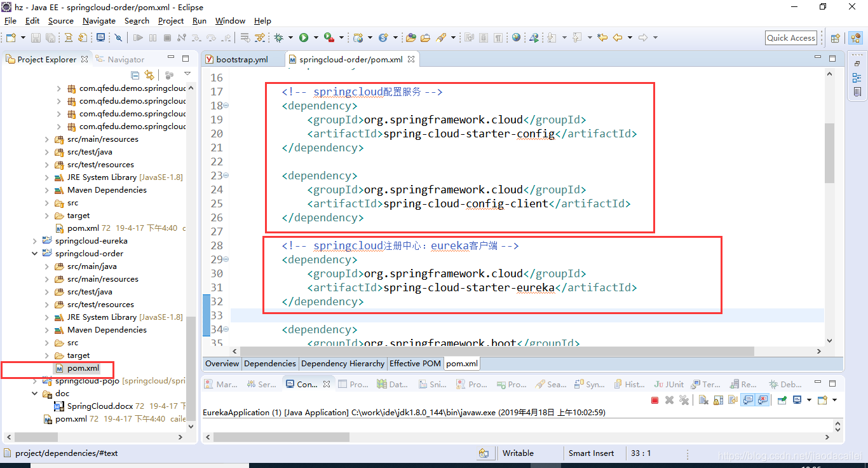Click Collapse All in Project Explorer
Screen dimensions: 868x468
[x=135, y=75]
